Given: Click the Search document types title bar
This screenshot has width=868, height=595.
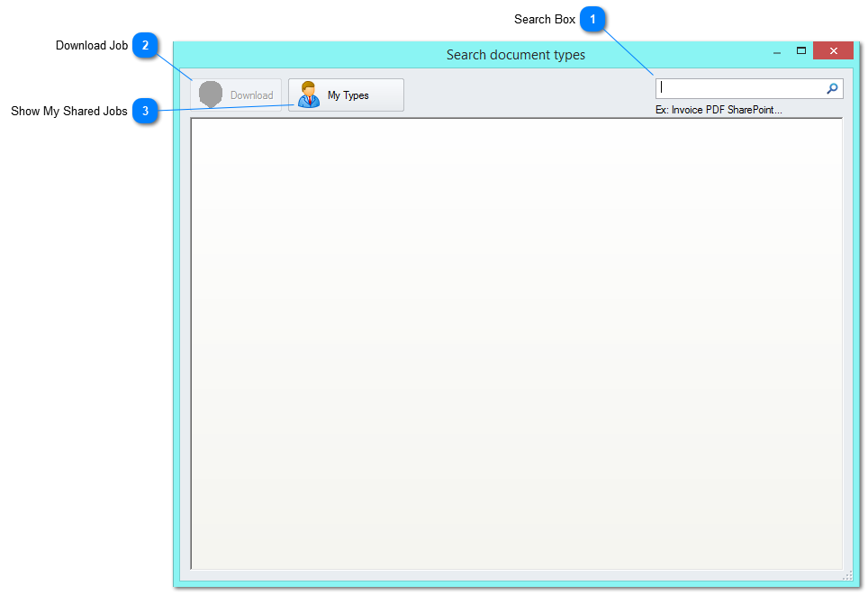Looking at the screenshot, I should [516, 54].
